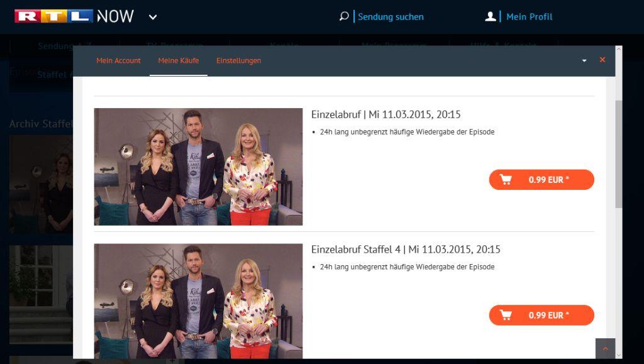The height and width of the screenshot is (364, 644).
Task: Buy Einzelabruf Staffel 4 for 0.99 EUR
Action: coord(541,315)
